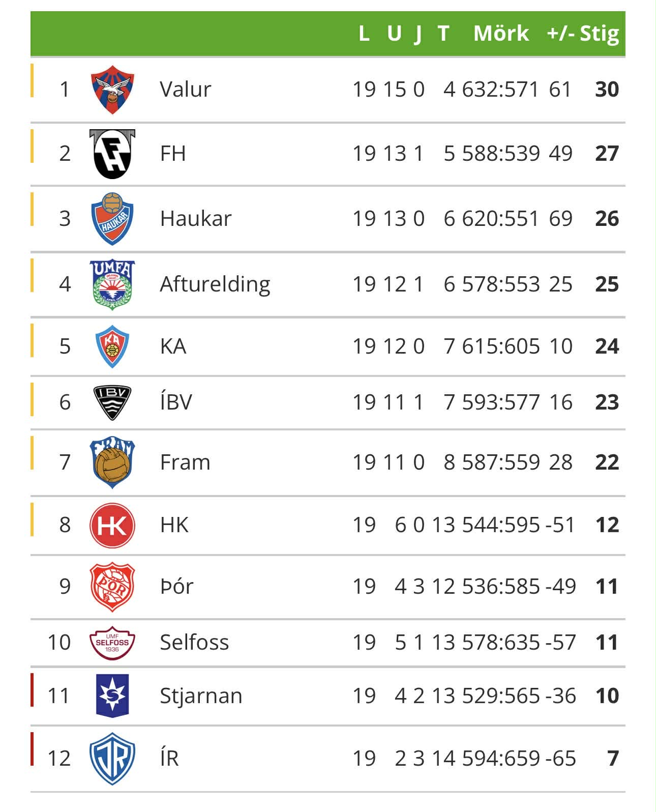Click Valur's 30 points value
Viewport: 656px width, 812px height.
coord(607,90)
